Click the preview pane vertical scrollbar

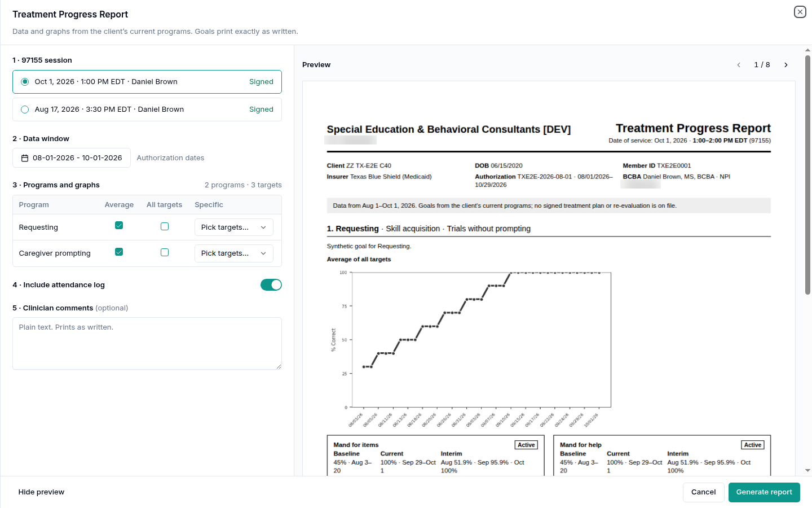pyautogui.click(x=807, y=175)
